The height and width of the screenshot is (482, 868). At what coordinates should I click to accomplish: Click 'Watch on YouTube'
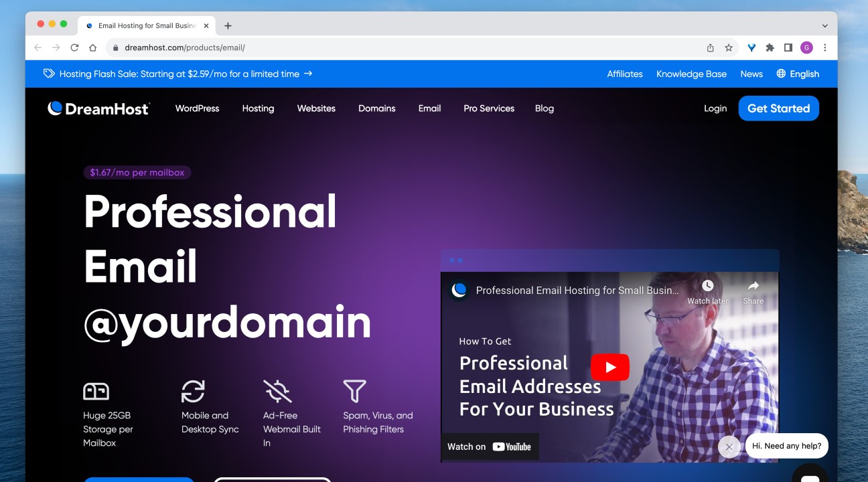[x=489, y=447]
